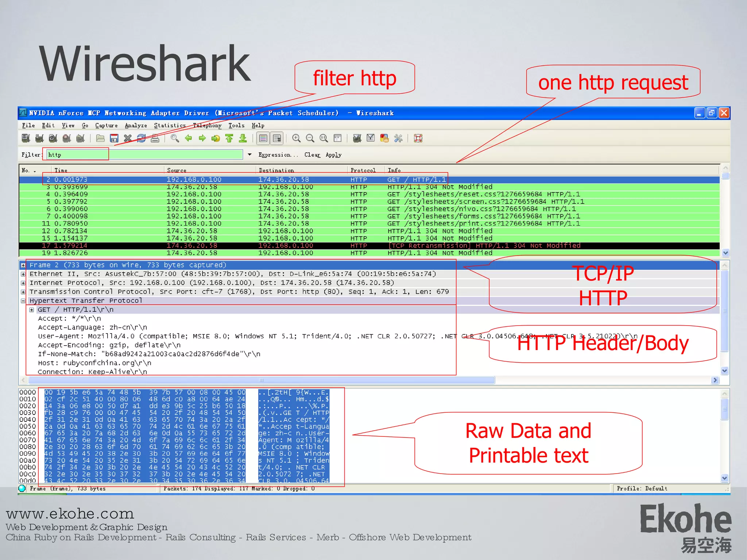Click details pane scroll right arrow
Image resolution: width=747 pixels, height=560 pixels.
click(x=715, y=380)
